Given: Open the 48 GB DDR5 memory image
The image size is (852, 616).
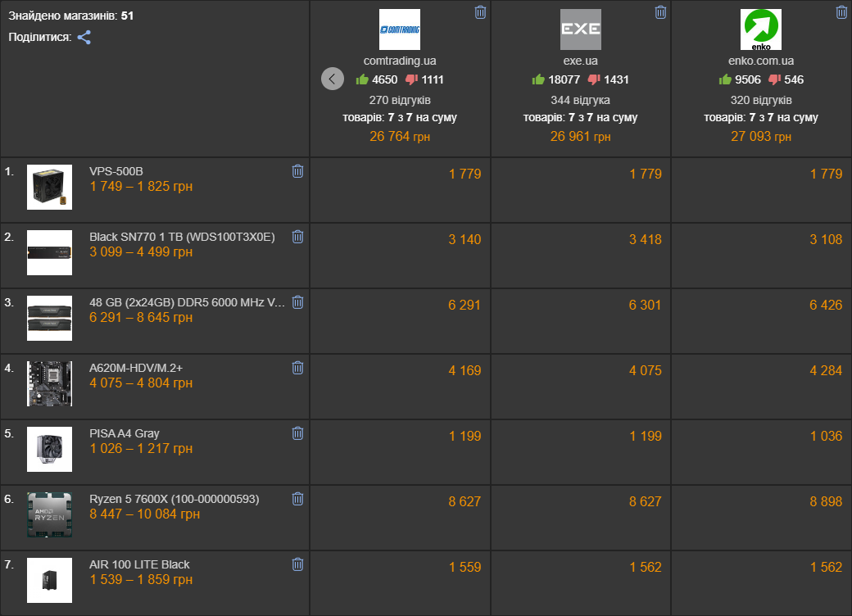Looking at the screenshot, I should [x=49, y=319].
